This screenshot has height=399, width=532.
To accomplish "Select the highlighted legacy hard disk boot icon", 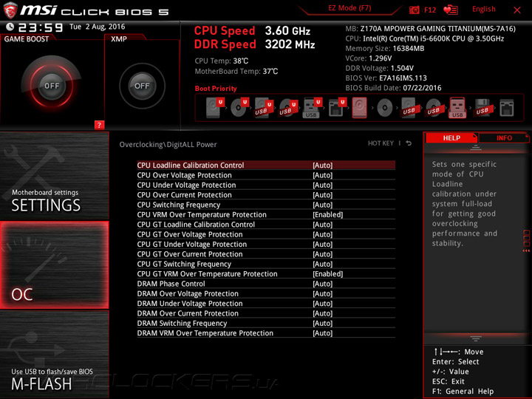I will point(360,108).
